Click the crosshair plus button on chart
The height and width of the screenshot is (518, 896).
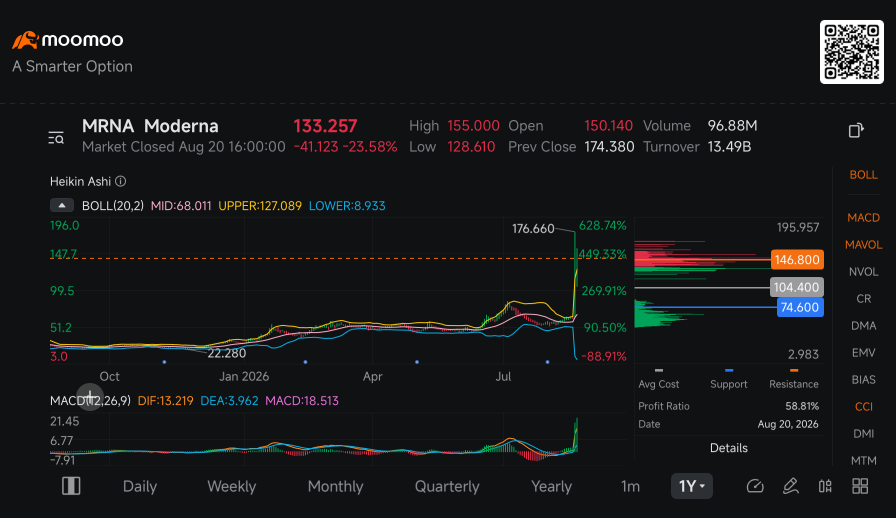[90, 397]
